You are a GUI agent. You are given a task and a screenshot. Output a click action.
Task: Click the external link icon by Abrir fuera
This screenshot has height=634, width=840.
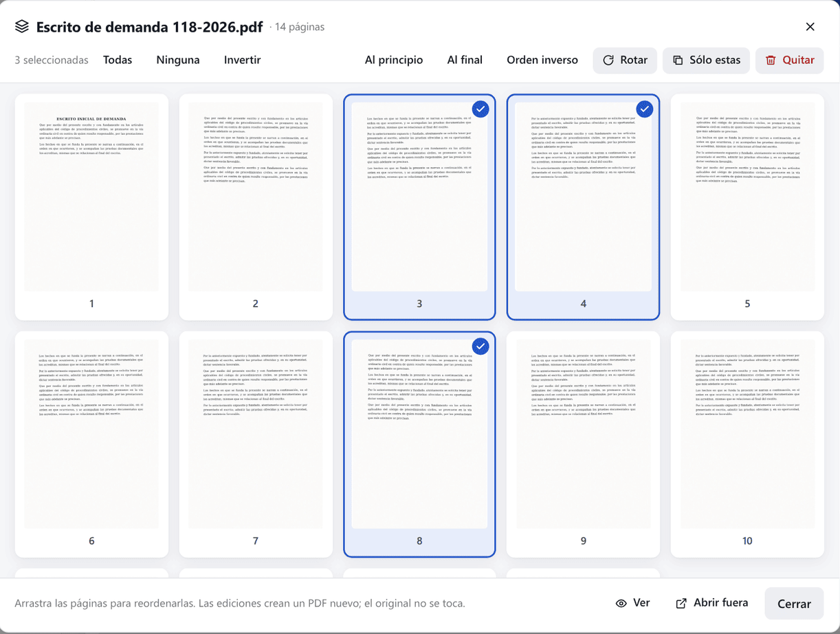pyautogui.click(x=681, y=603)
